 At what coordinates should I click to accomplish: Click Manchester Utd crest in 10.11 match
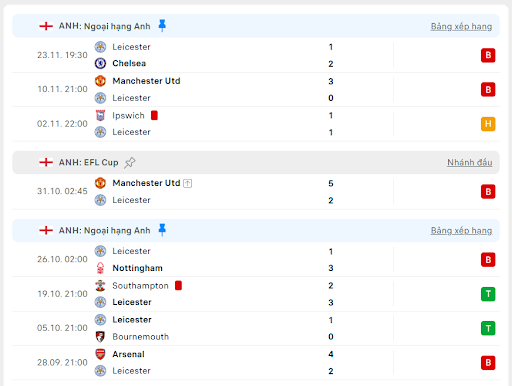pyautogui.click(x=100, y=81)
